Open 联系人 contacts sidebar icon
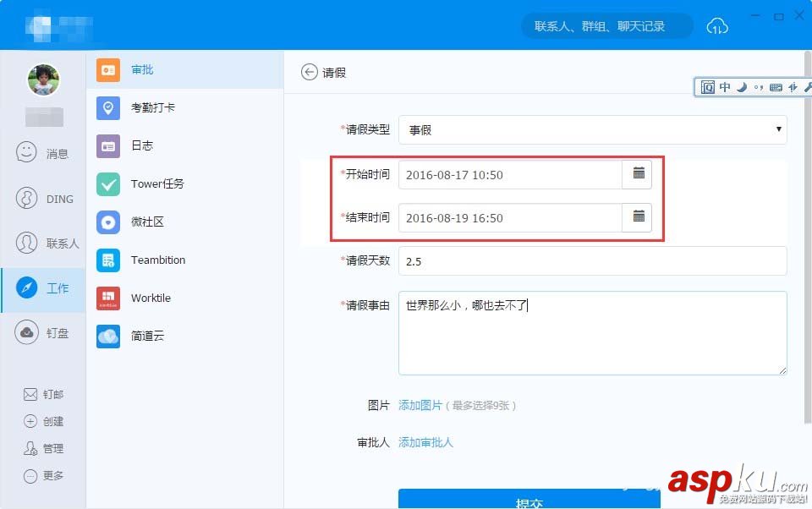Viewport: 812px width, 509px height. point(26,243)
